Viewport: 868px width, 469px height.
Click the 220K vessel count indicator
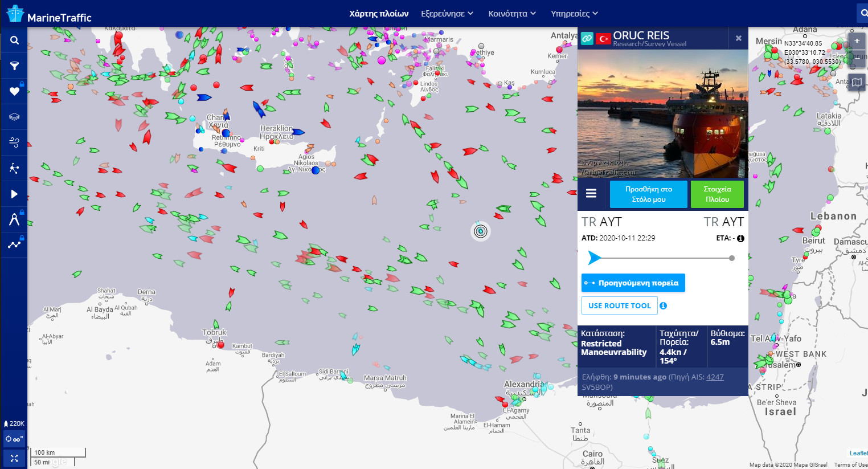pos(14,423)
